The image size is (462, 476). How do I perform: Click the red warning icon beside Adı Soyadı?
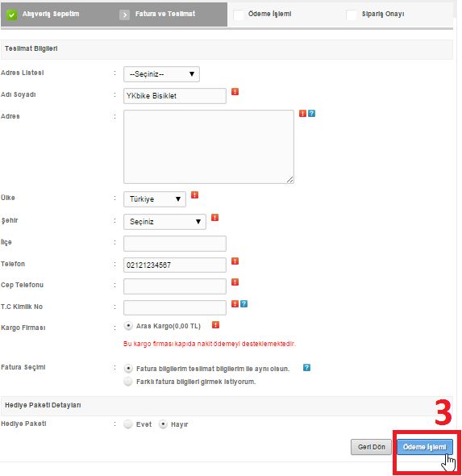tap(235, 92)
